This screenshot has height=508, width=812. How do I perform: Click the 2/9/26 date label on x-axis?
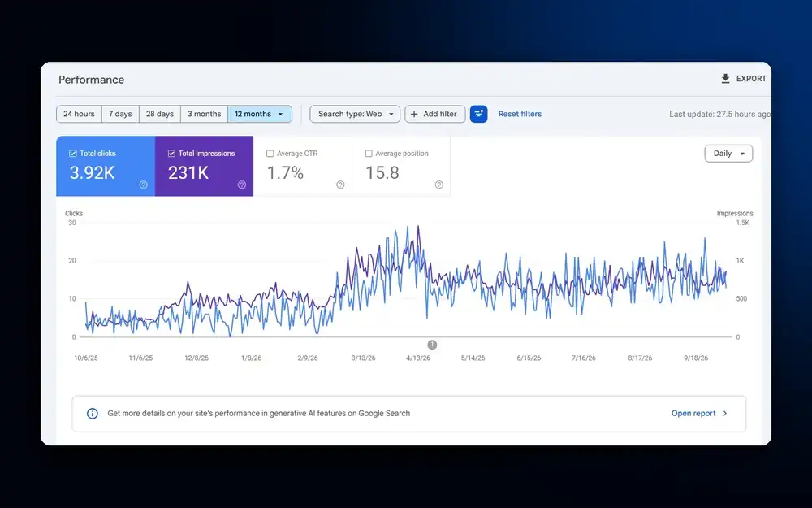pyautogui.click(x=308, y=358)
